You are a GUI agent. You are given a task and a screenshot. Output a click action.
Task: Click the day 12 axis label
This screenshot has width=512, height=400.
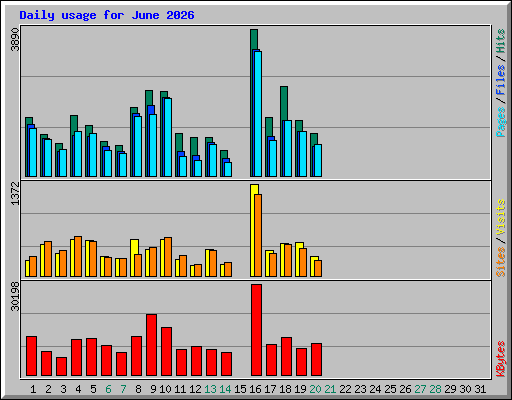point(195,389)
